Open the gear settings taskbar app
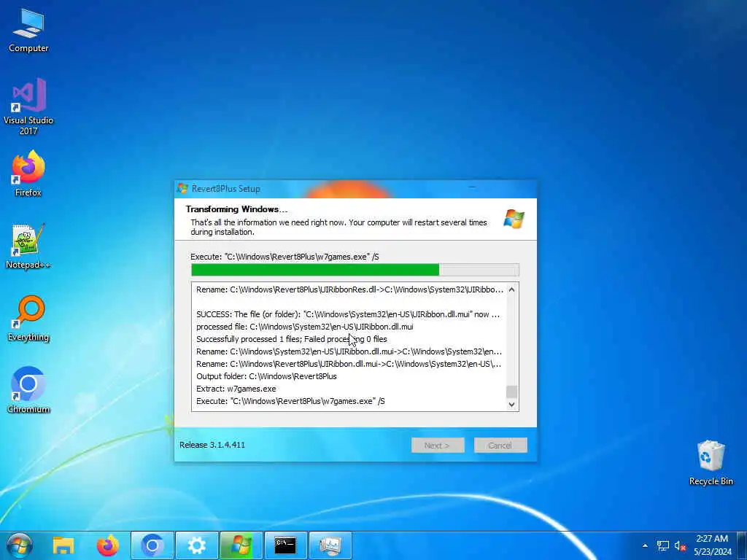Image resolution: width=747 pixels, height=560 pixels. (197, 545)
